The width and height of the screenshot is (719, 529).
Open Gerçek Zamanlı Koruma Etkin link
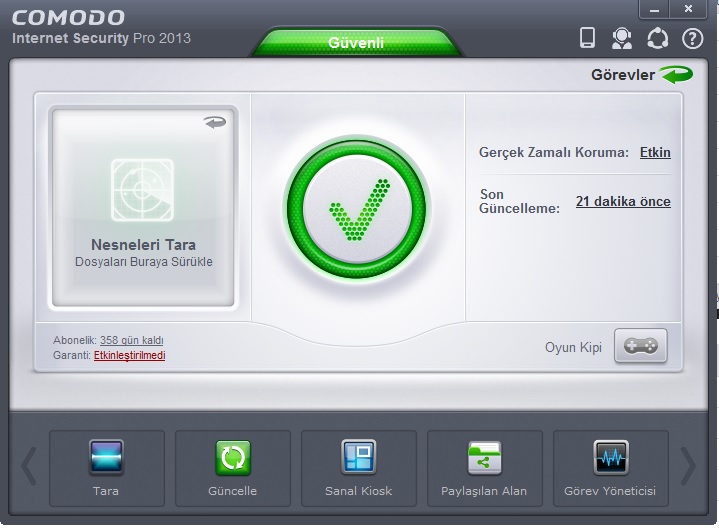click(655, 152)
